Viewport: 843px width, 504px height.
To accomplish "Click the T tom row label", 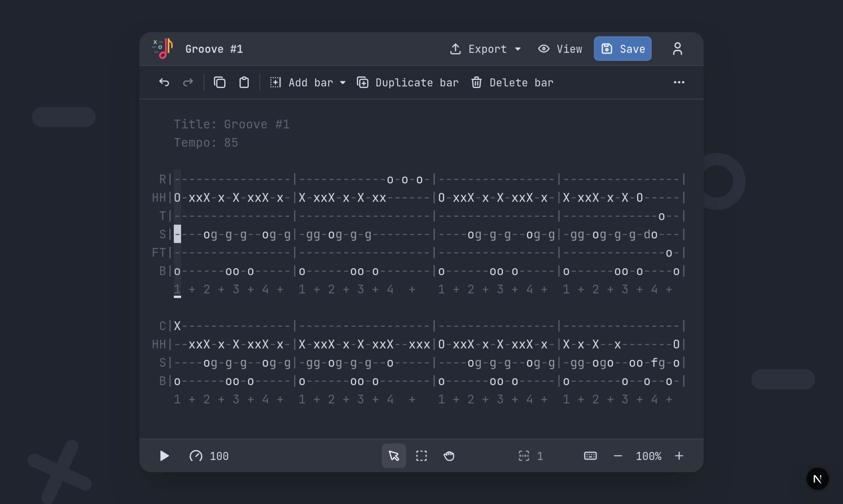I will coord(163,216).
